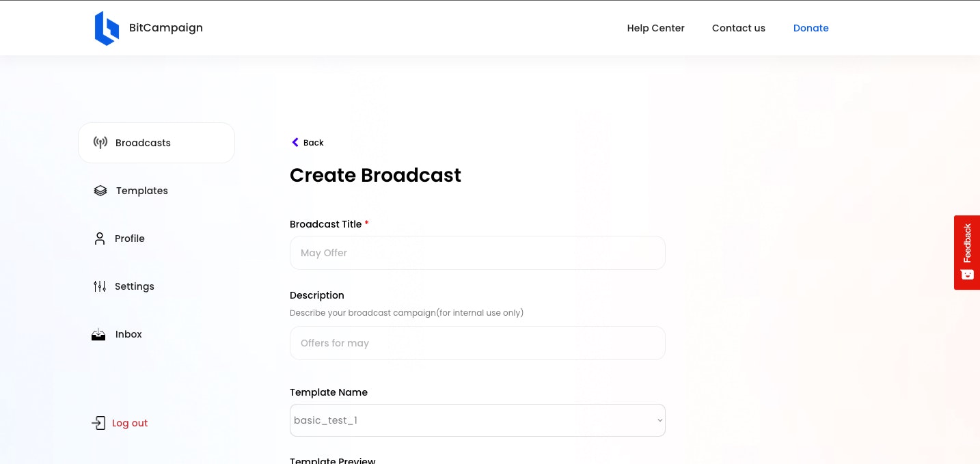Open the Template Name dropdown
980x464 pixels.
pos(478,420)
